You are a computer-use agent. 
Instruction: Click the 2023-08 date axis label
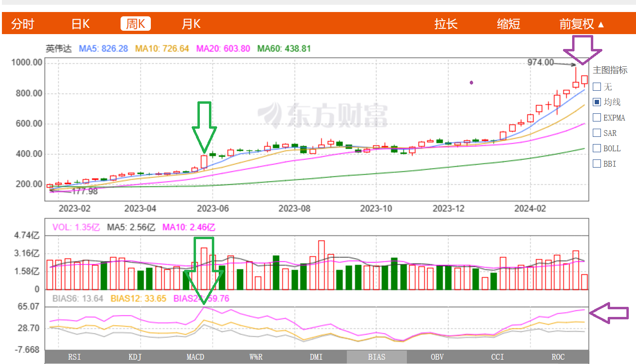tap(294, 208)
